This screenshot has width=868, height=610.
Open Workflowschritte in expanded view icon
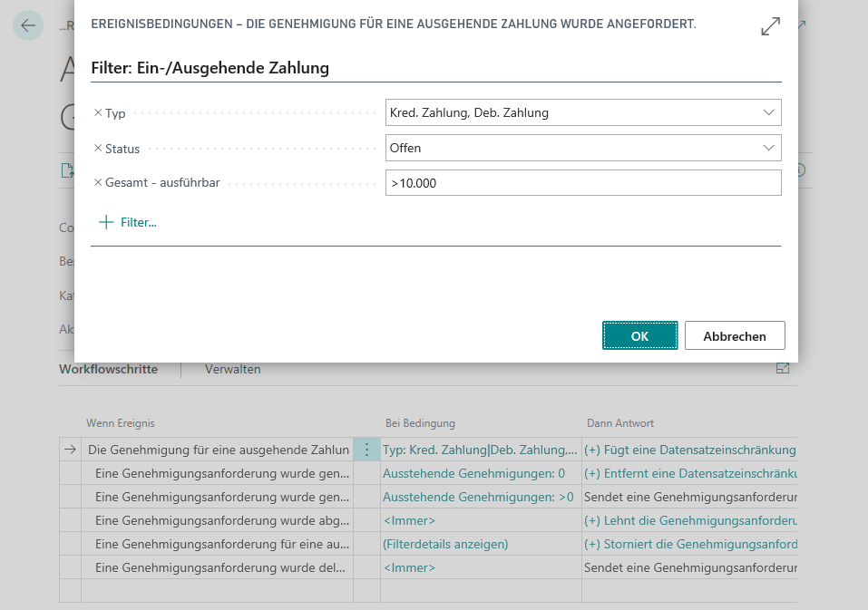(783, 369)
